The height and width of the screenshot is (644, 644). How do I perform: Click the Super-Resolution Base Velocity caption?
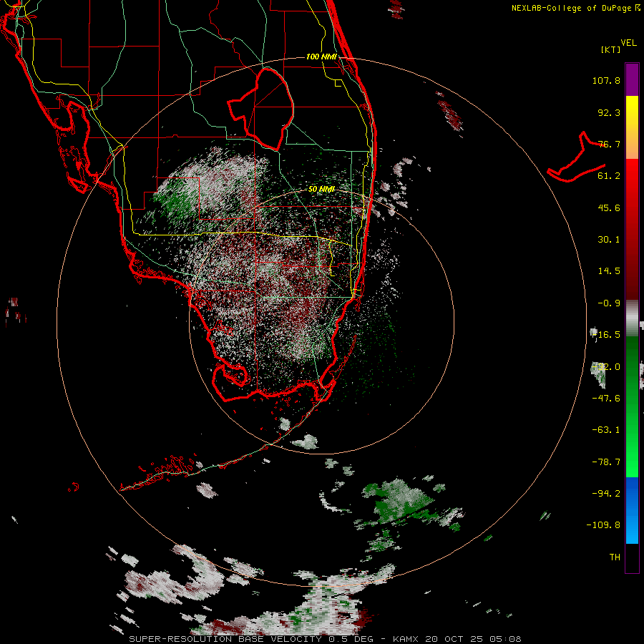click(325, 639)
